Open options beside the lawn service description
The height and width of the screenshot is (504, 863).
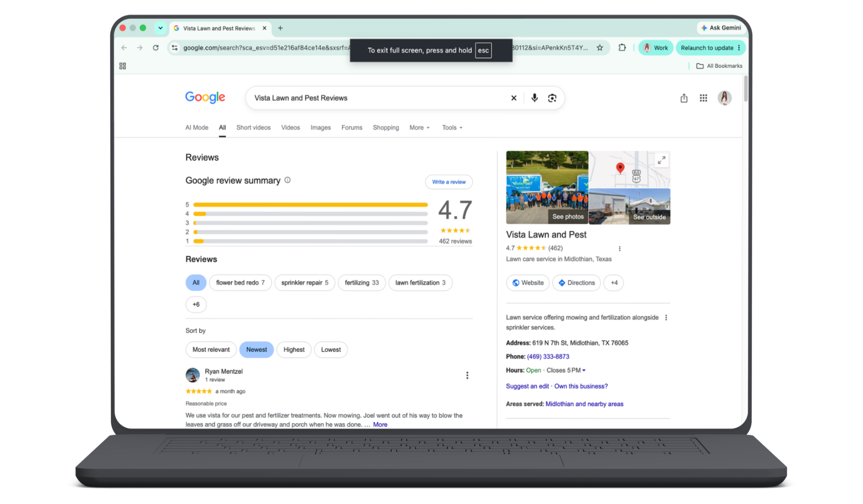666,318
